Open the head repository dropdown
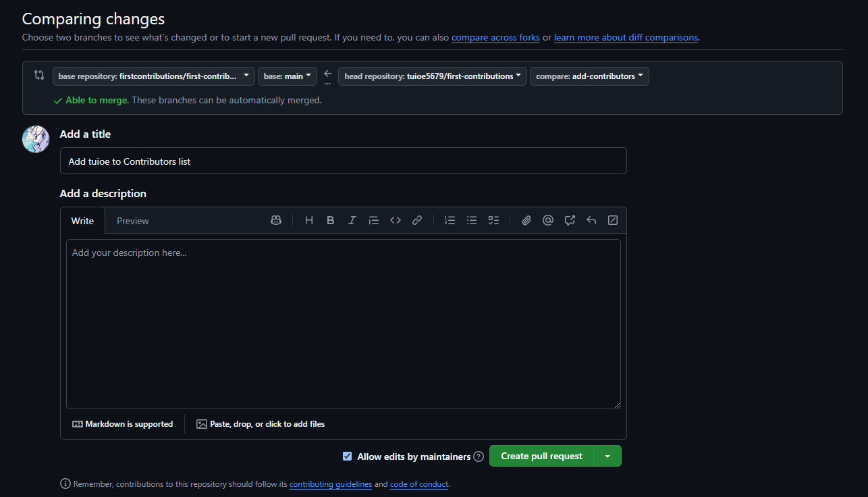The height and width of the screenshot is (497, 868). [433, 76]
